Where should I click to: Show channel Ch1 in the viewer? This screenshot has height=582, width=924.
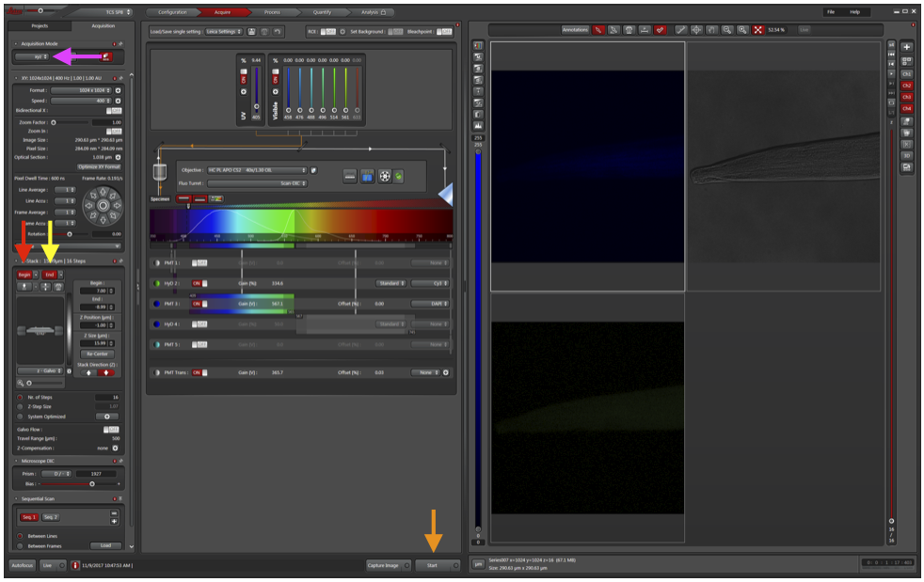pos(906,74)
